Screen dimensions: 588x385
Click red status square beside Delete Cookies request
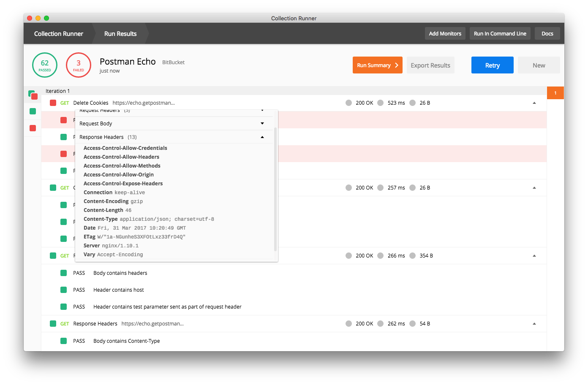pos(53,103)
